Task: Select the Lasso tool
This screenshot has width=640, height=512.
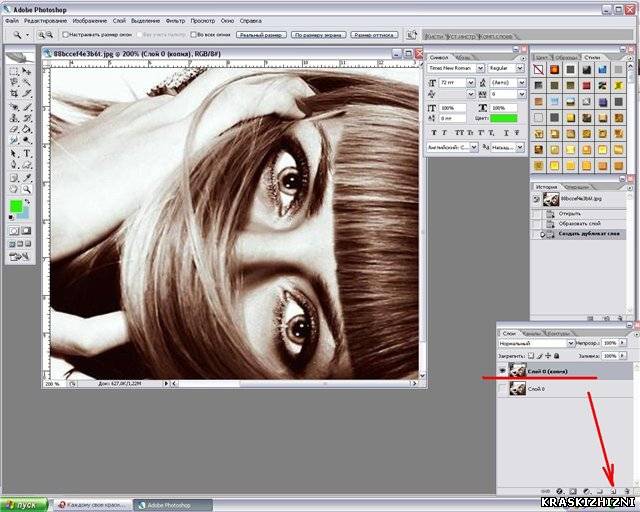Action: 14,82
